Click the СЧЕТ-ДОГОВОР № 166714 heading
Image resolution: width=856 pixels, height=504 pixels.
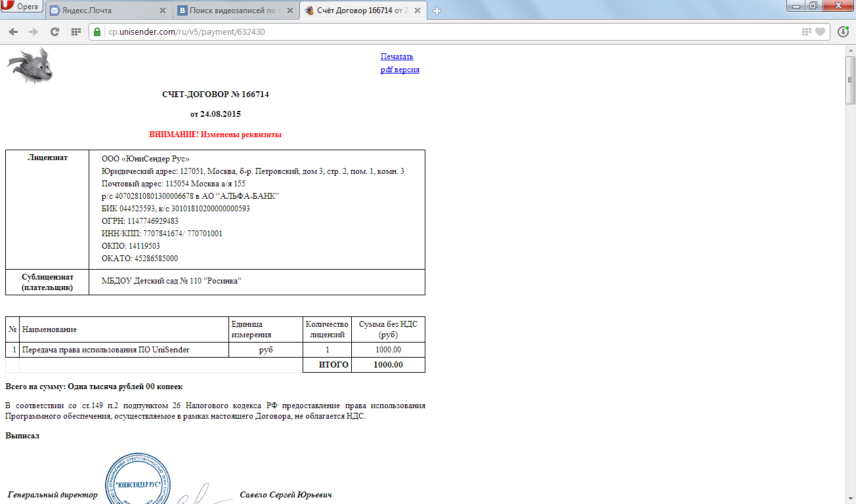pyautogui.click(x=215, y=94)
